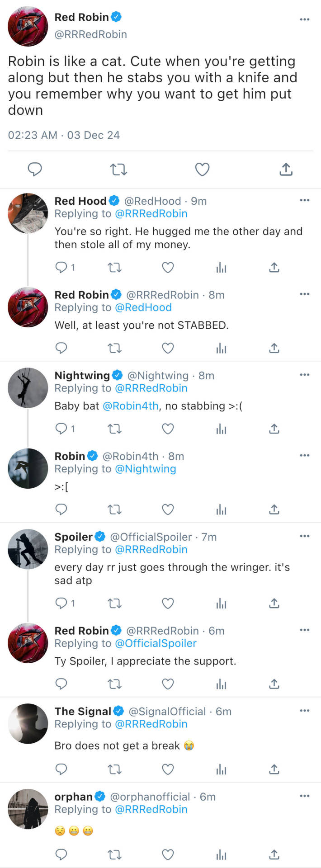This screenshot has height=868, width=321.
Task: Click the @Robin4th mention in Nightwing's reply
Action: point(131,406)
